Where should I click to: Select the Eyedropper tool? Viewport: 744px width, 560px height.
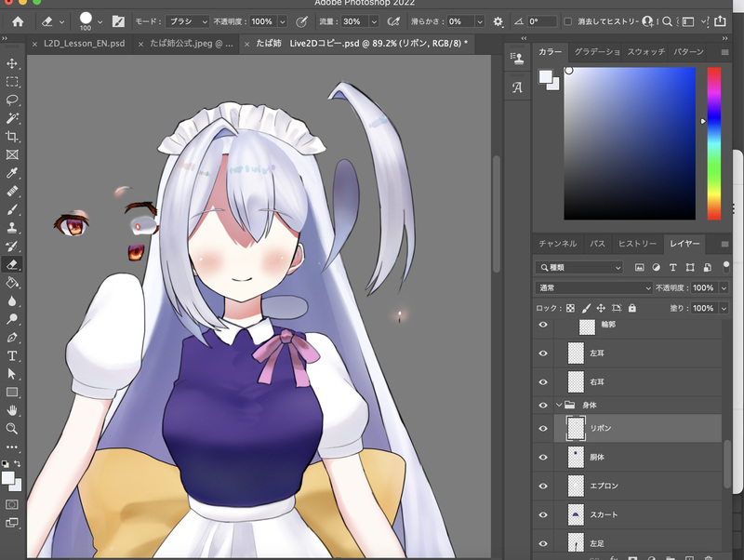tap(12, 173)
